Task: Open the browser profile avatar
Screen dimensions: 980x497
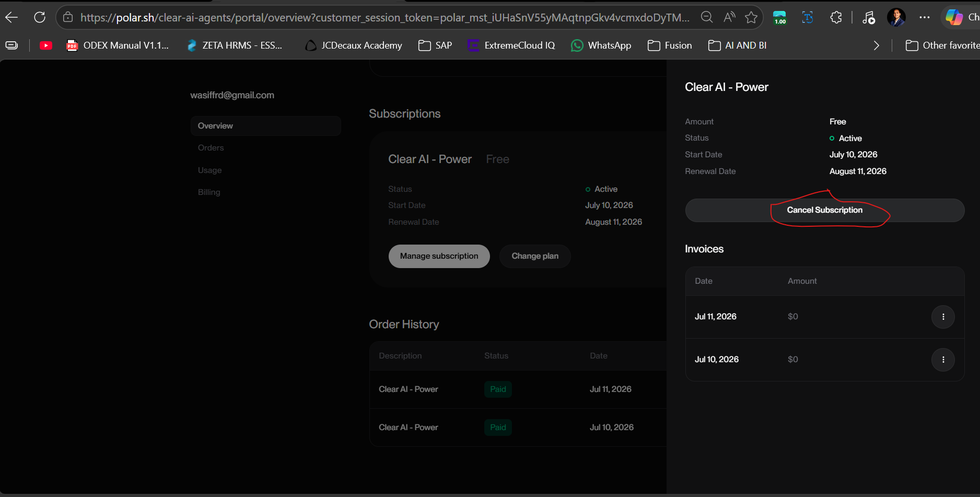Action: [896, 18]
